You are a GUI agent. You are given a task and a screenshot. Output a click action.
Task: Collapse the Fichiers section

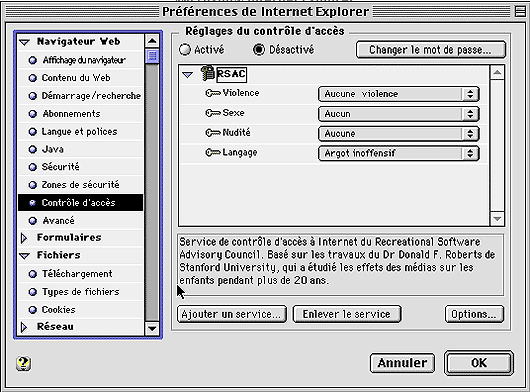pyautogui.click(x=24, y=256)
